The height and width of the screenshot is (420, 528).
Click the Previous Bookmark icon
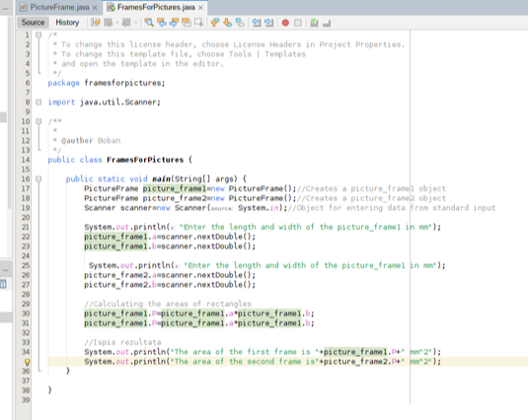(214, 23)
